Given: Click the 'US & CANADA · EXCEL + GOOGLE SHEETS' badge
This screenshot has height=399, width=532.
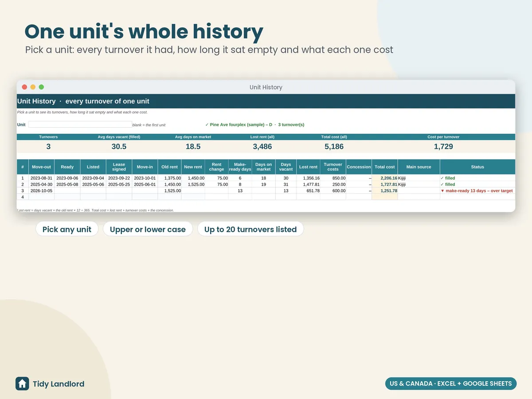Looking at the screenshot, I should [450, 383].
